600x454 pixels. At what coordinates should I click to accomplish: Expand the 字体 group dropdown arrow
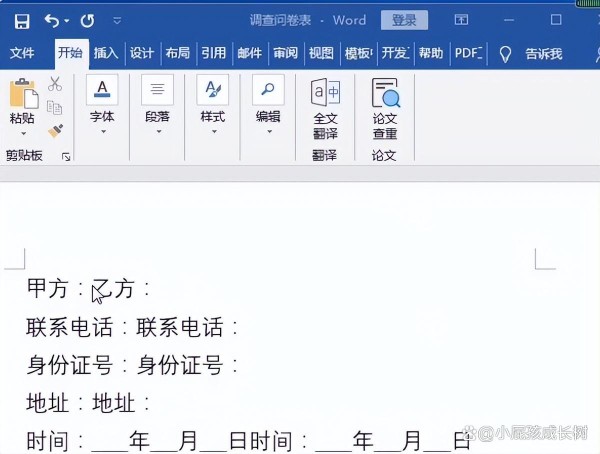pyautogui.click(x=103, y=132)
